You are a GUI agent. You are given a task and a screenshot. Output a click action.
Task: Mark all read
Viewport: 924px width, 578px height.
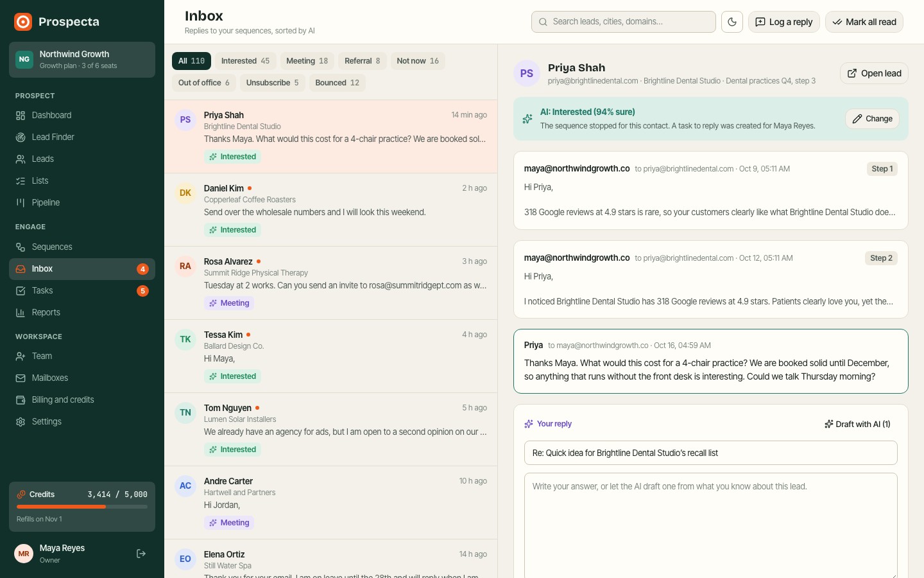click(864, 22)
